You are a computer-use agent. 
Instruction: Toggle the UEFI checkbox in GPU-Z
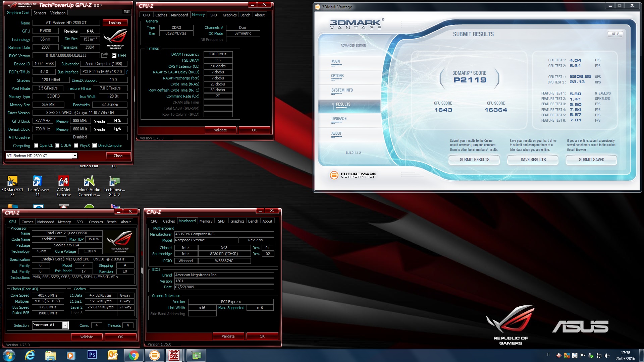pos(114,56)
